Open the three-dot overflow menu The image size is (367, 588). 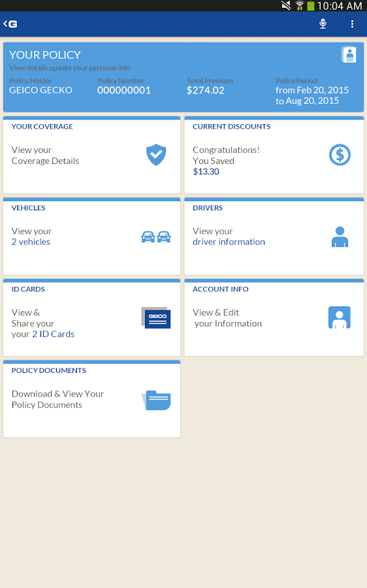click(352, 24)
